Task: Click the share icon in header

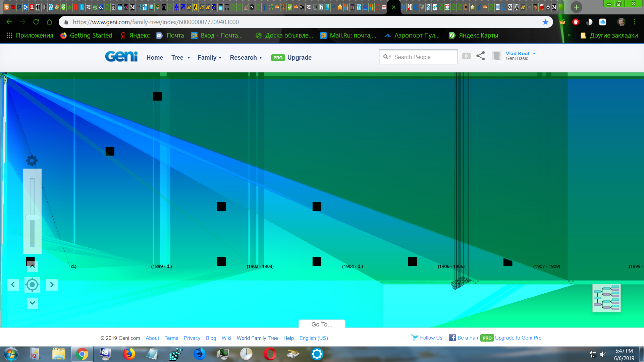Action: click(x=480, y=56)
